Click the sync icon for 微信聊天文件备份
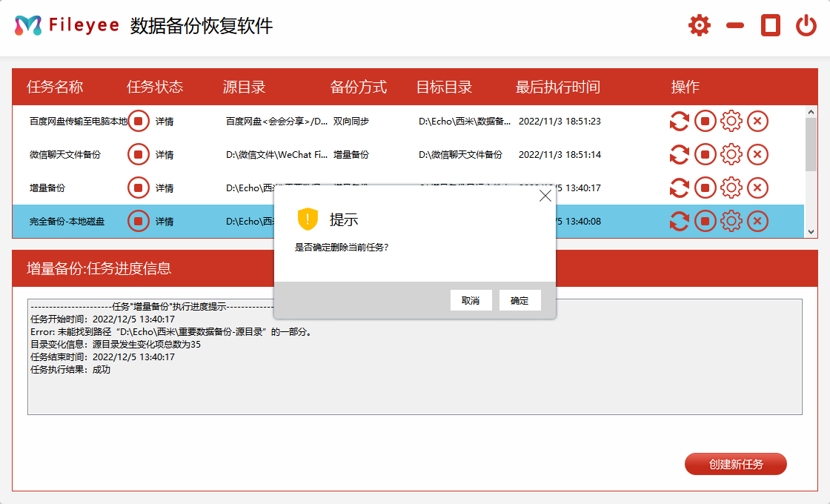Viewport: 830px width, 504px height. click(680, 154)
